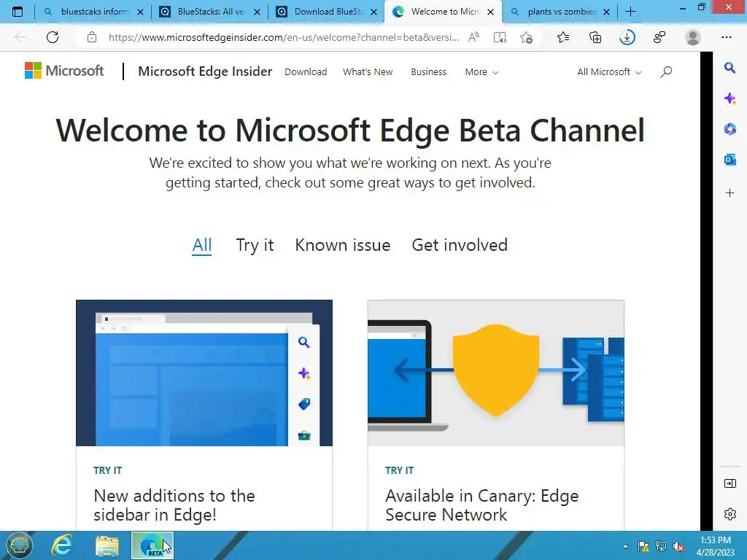This screenshot has width=747, height=560.
Task: Open sidebar Microsoft 365 icon
Action: click(729, 129)
